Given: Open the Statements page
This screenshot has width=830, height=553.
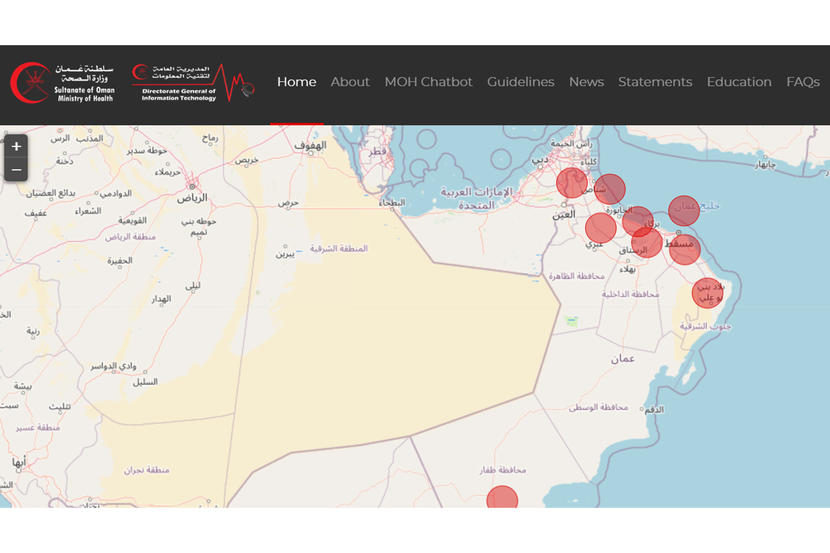Looking at the screenshot, I should pyautogui.click(x=655, y=82).
